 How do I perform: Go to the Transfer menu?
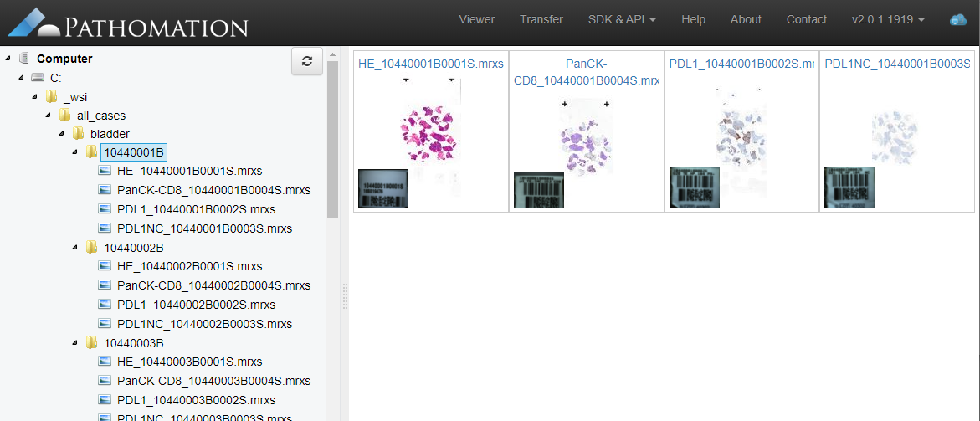[541, 19]
